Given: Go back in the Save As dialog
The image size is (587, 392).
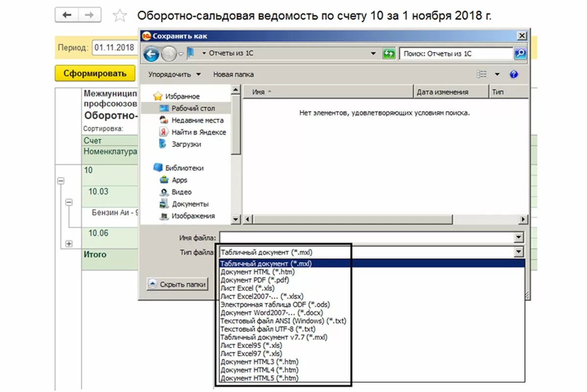Looking at the screenshot, I should pyautogui.click(x=151, y=54).
